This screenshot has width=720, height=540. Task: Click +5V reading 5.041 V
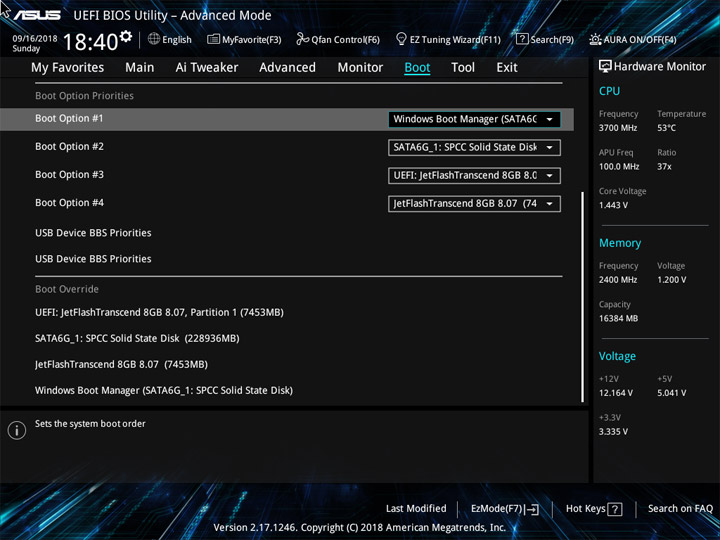click(671, 393)
